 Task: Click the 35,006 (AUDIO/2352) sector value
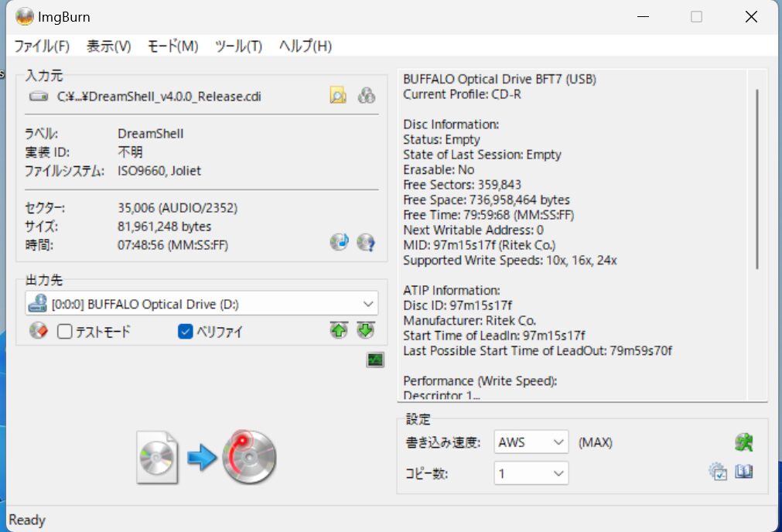pos(178,207)
